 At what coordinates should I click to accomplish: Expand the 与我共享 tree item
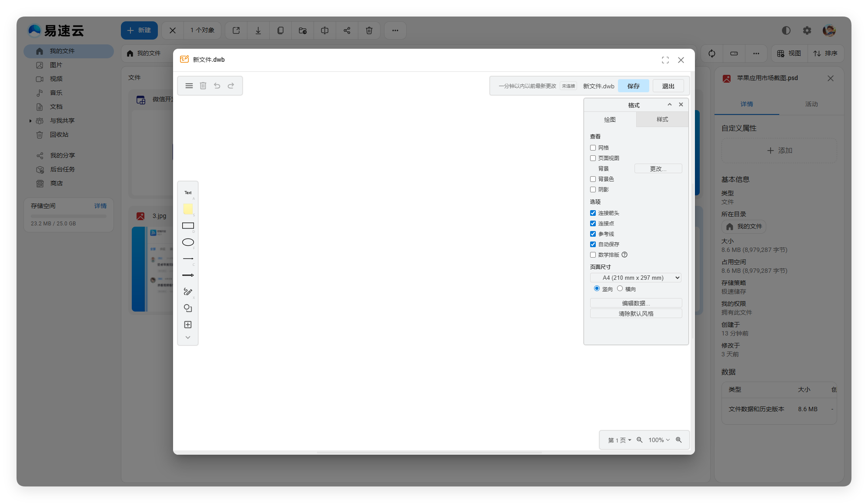coord(30,121)
